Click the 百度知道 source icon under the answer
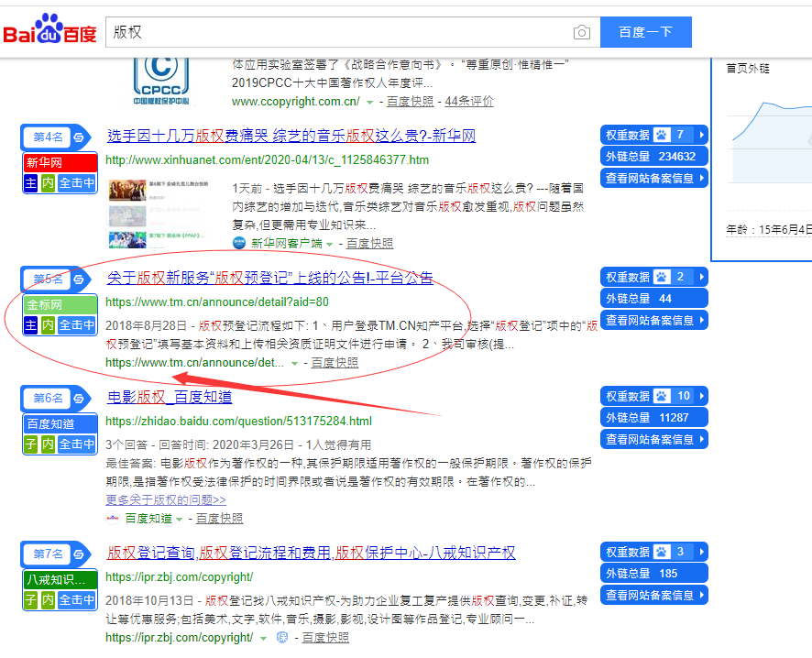 pyautogui.click(x=113, y=518)
